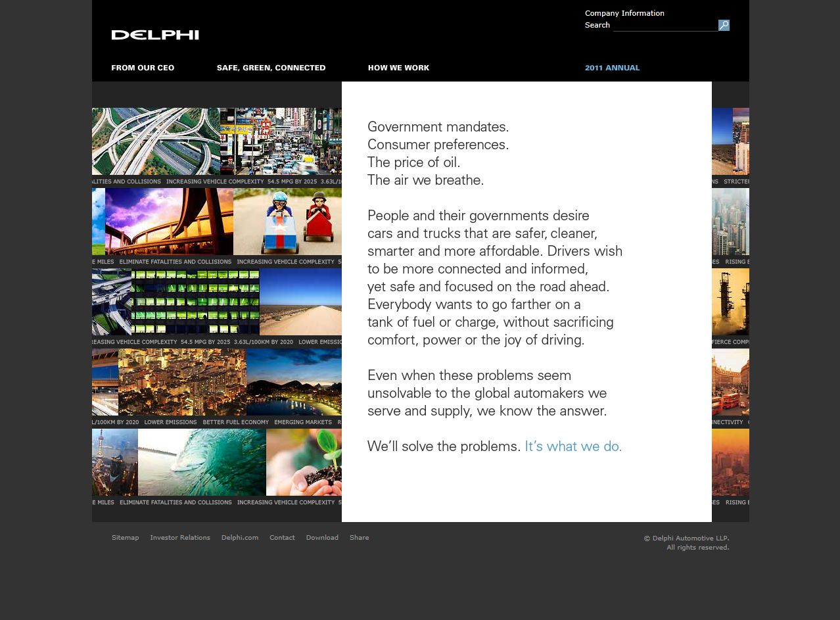Select Safe, Green, Connected menu item
Image resolution: width=840 pixels, height=620 pixels.
(271, 68)
